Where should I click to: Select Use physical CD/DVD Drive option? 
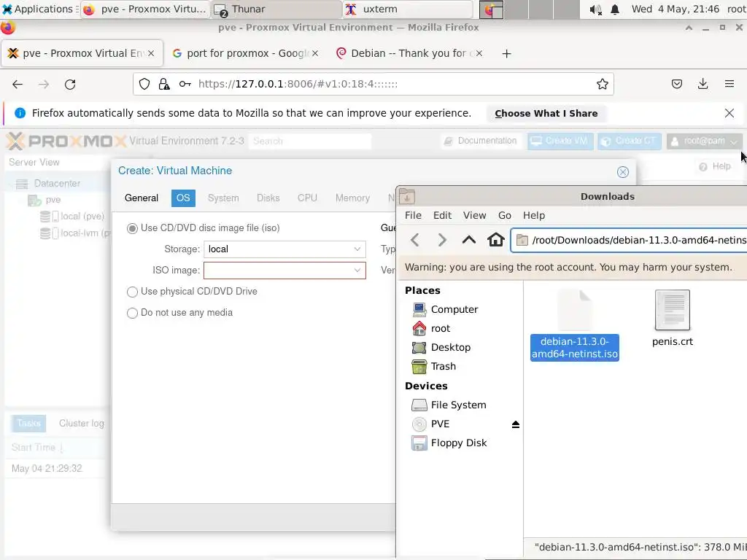132,292
